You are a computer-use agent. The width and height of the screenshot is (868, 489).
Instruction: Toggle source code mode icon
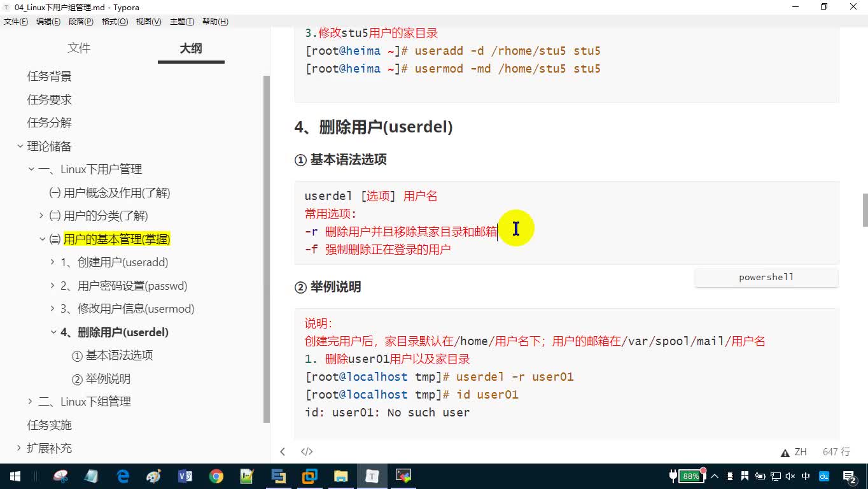coord(307,451)
